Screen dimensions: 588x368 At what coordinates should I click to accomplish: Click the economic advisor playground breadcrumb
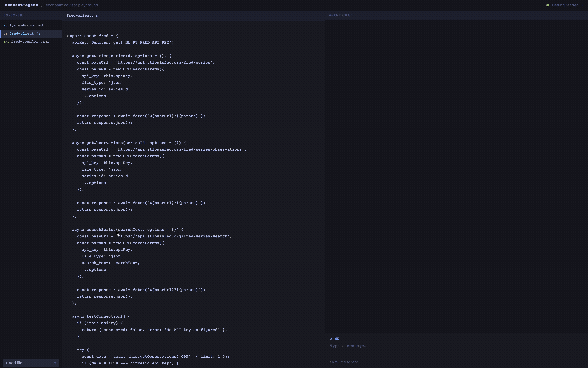click(72, 5)
